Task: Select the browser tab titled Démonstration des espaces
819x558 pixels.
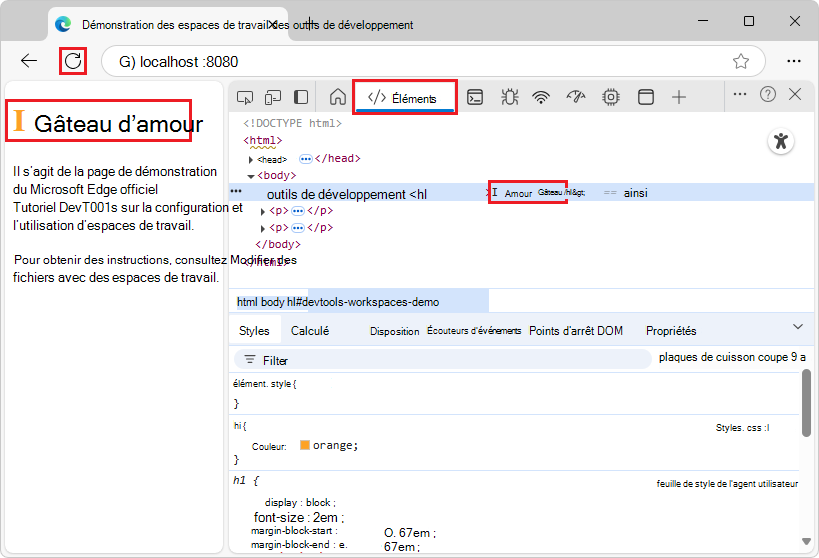Action: click(168, 25)
